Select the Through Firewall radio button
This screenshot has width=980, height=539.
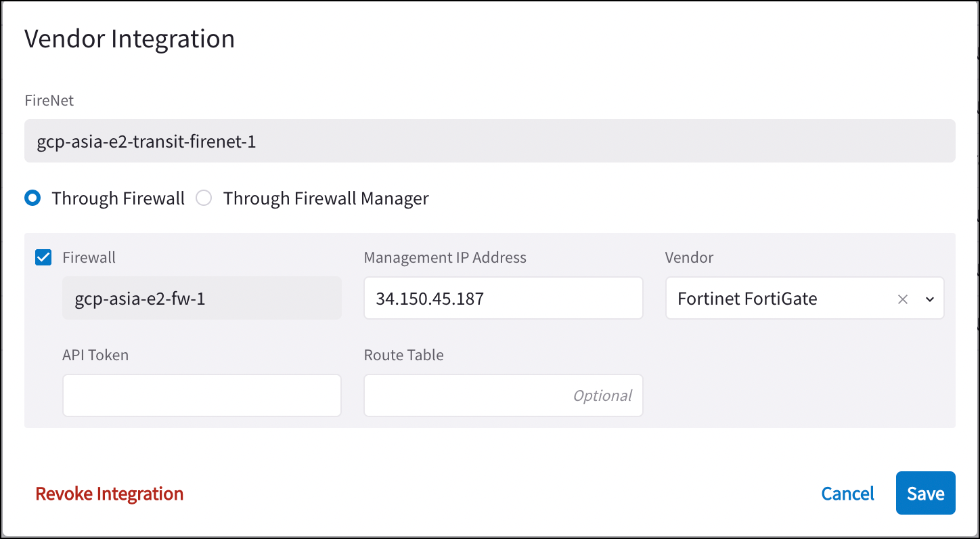[x=32, y=198]
